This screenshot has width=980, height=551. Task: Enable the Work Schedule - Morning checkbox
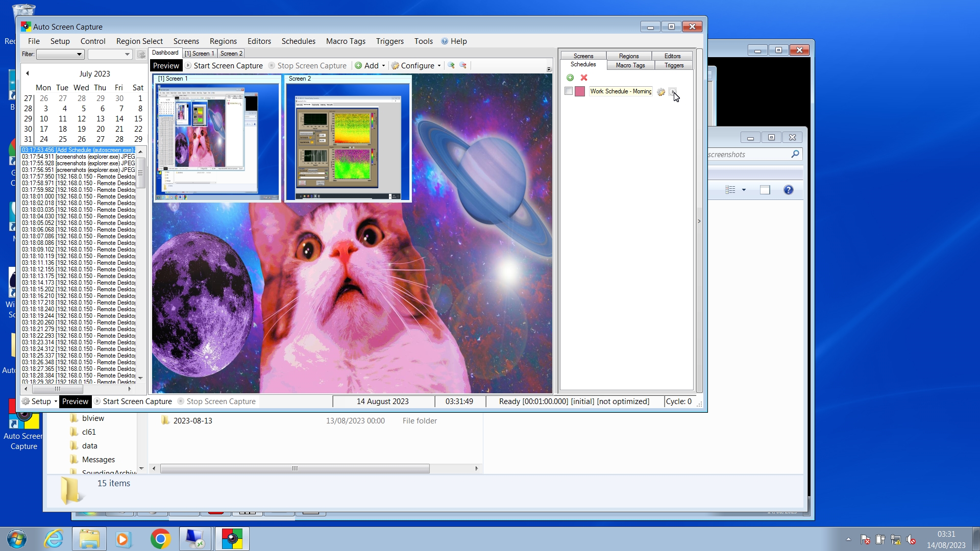click(x=569, y=91)
